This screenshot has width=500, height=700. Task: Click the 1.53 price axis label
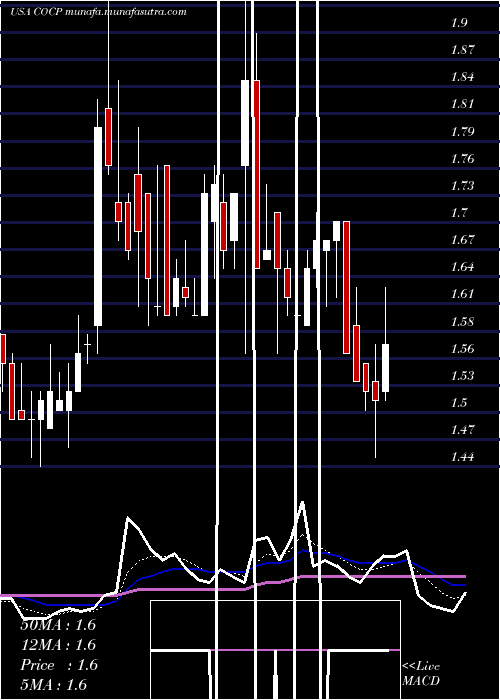pyautogui.click(x=462, y=375)
